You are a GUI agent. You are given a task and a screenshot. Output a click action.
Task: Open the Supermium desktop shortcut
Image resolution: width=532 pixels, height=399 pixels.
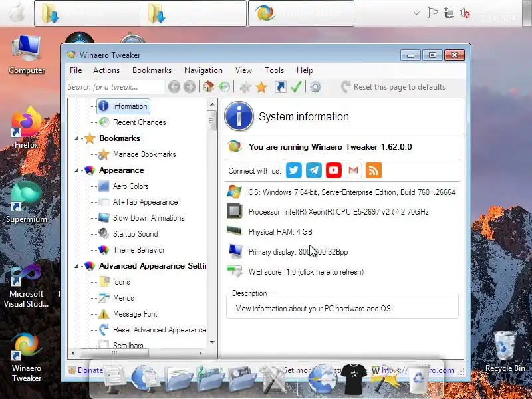27,203
